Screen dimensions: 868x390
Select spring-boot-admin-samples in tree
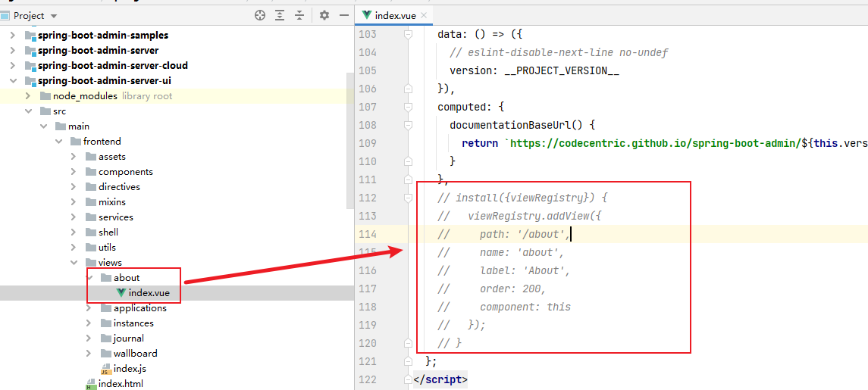(103, 36)
